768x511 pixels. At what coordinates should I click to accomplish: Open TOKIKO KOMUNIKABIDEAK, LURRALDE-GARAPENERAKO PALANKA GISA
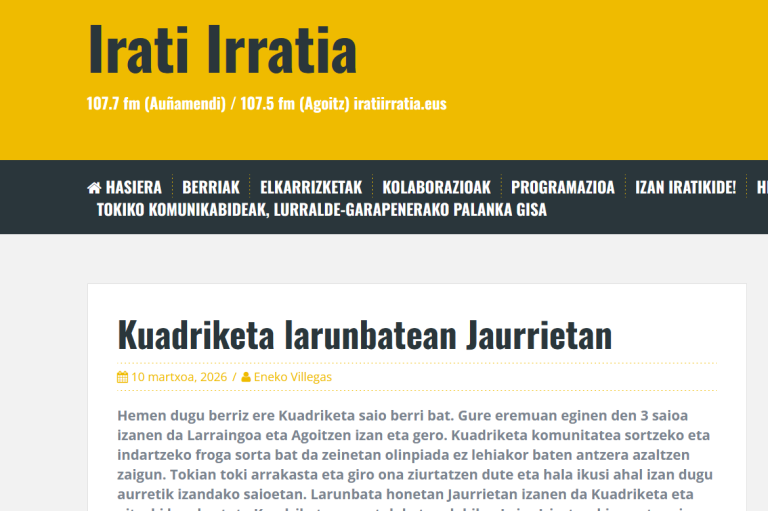(321, 210)
